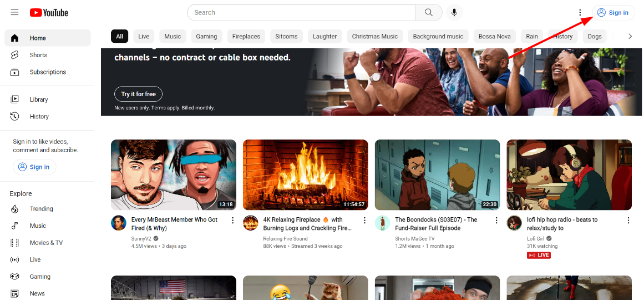Click the YouTube logo

click(x=49, y=12)
